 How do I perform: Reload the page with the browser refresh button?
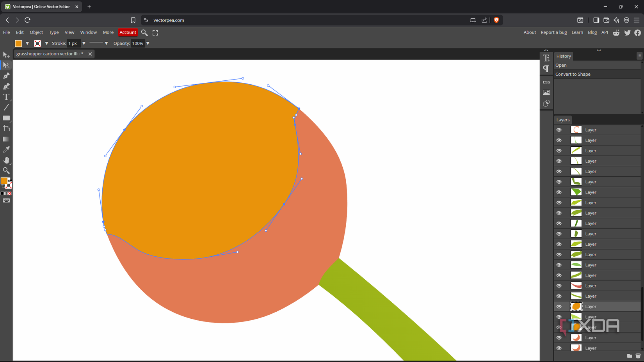click(x=27, y=20)
